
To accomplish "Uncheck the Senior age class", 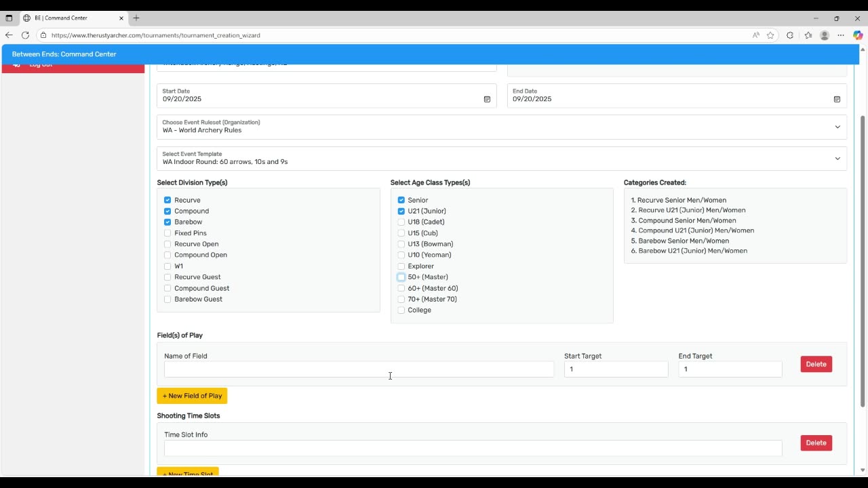I will point(401,200).
